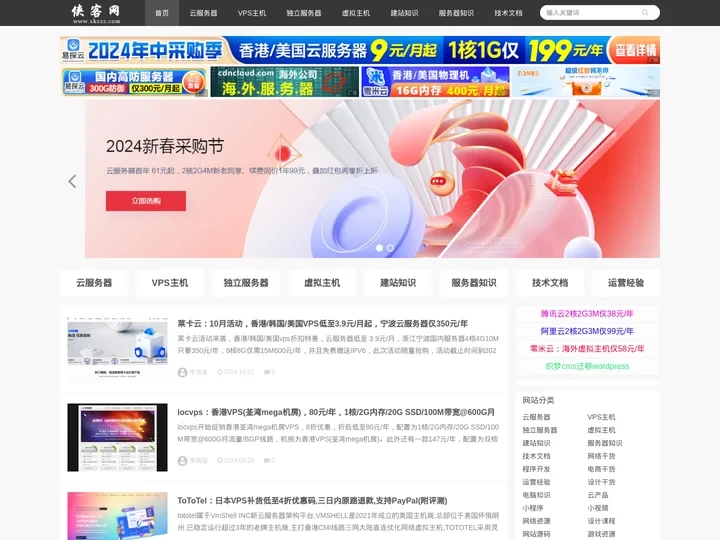Click comment bubble icon on 莱卡云 article
Screen dimensions: 720x540
(267, 372)
